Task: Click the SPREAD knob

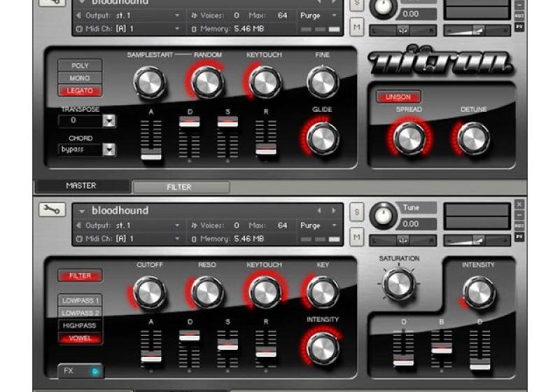Action: [409, 139]
